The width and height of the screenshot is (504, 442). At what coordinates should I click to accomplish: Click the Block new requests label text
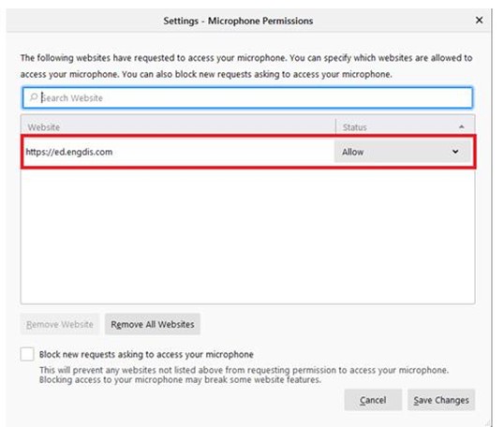point(146,354)
